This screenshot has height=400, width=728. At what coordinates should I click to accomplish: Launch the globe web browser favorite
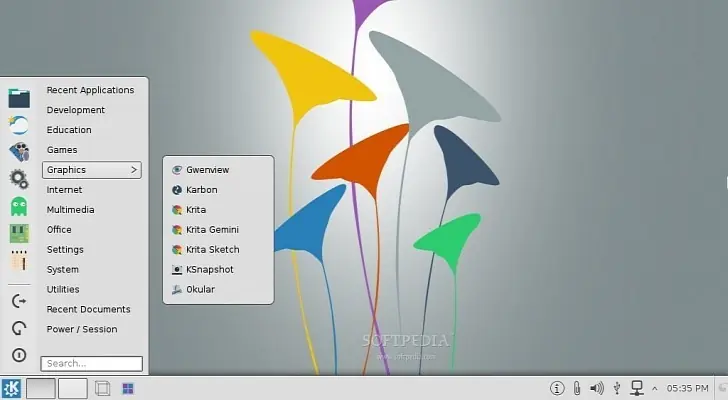pos(19,125)
